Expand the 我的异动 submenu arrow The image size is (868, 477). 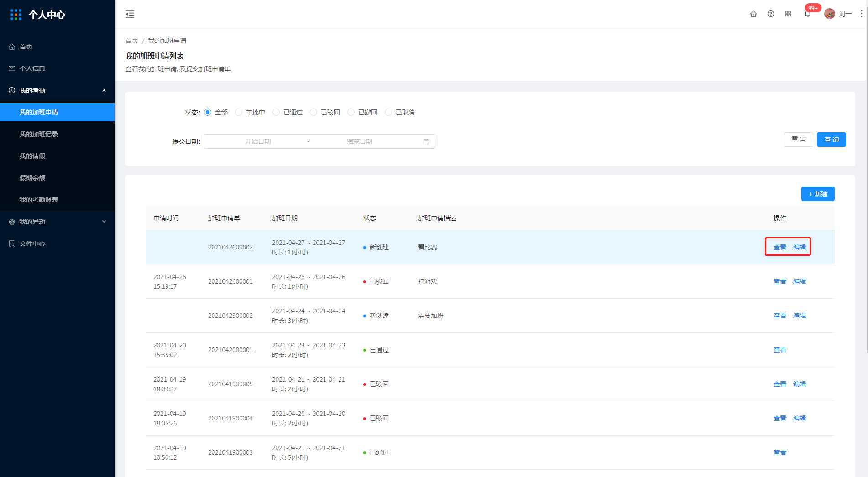(104, 222)
